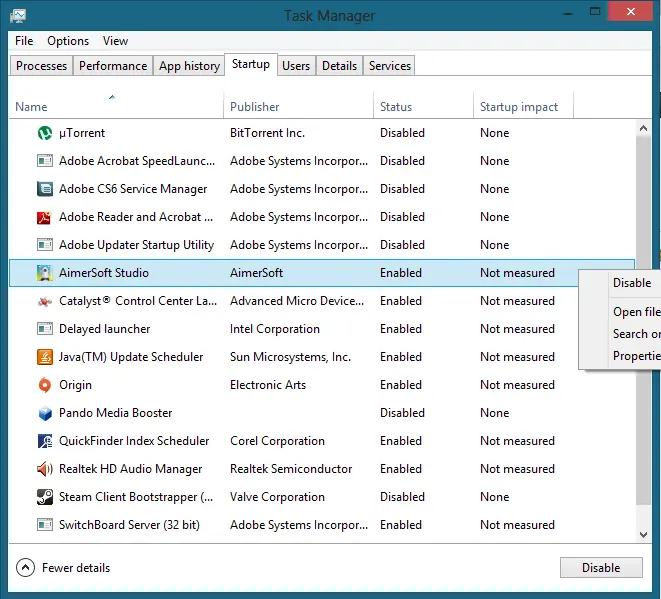Click the Adobe CS6 Service Manager icon
This screenshot has height=599, width=661.
click(45, 189)
